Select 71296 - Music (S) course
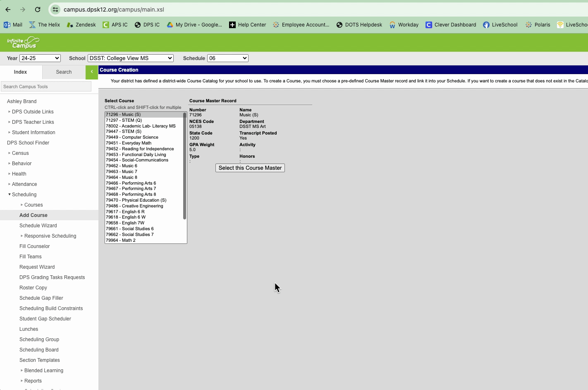588x390 pixels. (143, 115)
